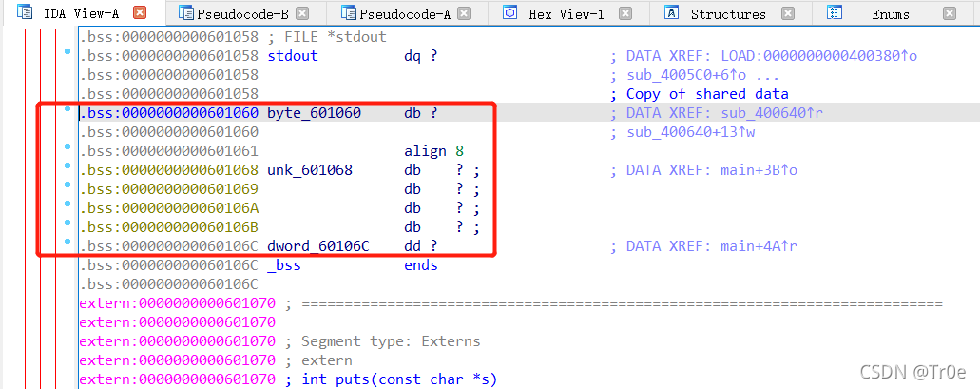Follow xref sub_400640+13
The width and height of the screenshot is (980, 389).
click(x=690, y=132)
